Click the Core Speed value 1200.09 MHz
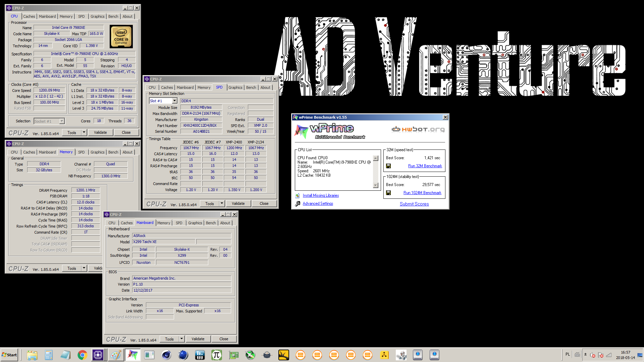 pyautogui.click(x=49, y=90)
